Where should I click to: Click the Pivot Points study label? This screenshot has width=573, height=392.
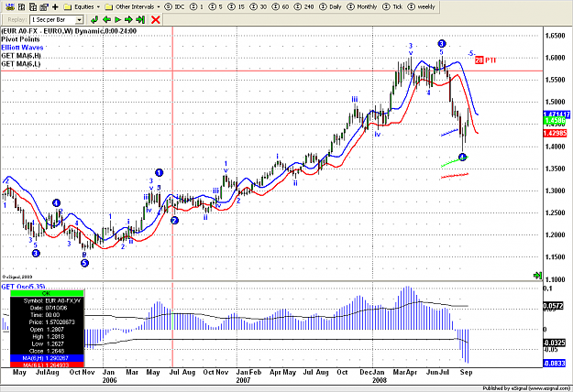click(x=20, y=39)
